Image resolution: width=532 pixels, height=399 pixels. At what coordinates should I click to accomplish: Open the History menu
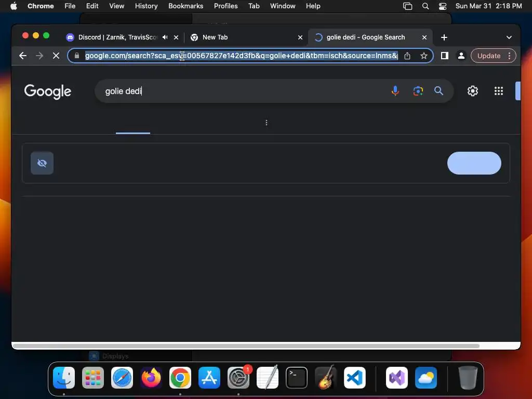click(x=146, y=6)
